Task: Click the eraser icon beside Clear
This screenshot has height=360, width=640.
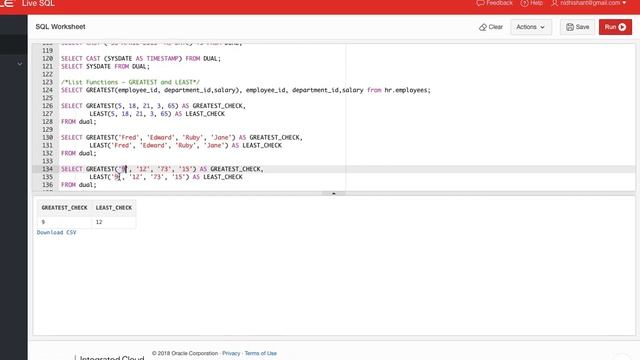Action: [483, 27]
